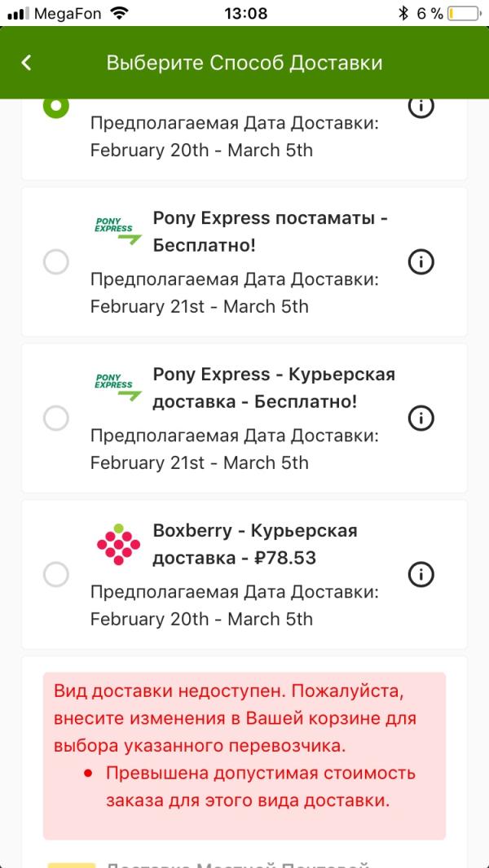Select Pony Express постаматы radio button
This screenshot has height=868, width=489.
click(55, 262)
